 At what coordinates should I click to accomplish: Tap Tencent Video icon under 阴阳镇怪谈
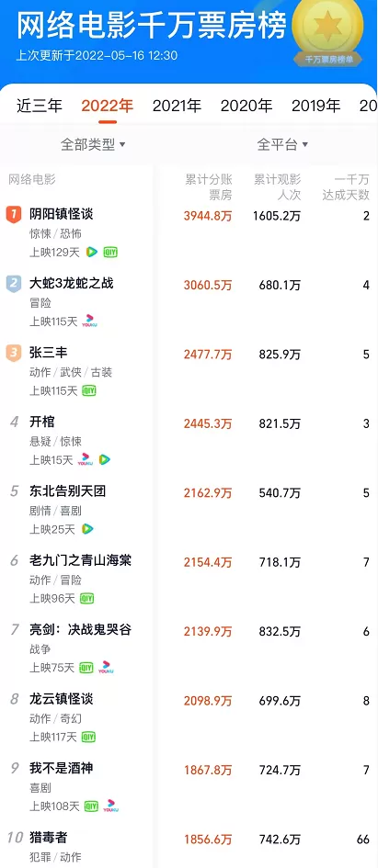tap(91, 253)
